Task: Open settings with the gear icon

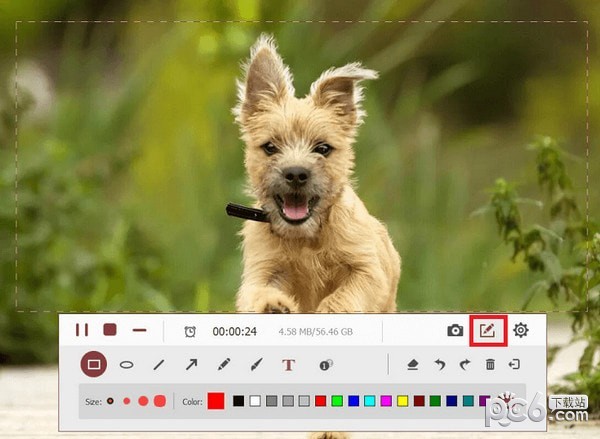Action: point(521,330)
